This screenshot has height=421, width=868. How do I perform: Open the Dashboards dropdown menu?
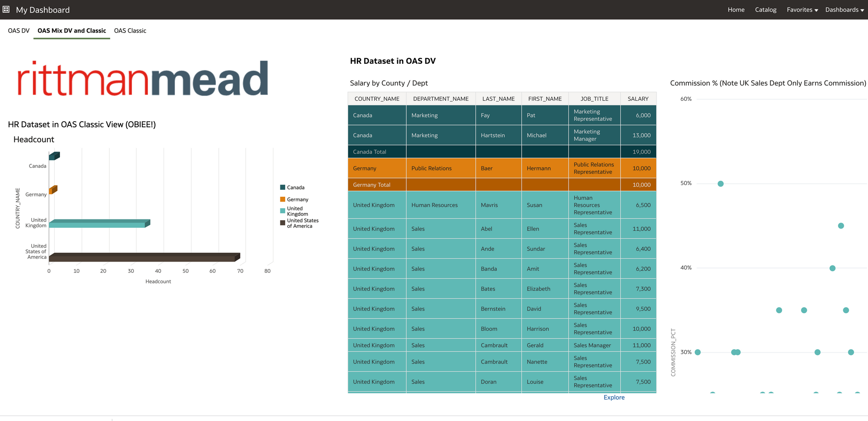coord(844,10)
